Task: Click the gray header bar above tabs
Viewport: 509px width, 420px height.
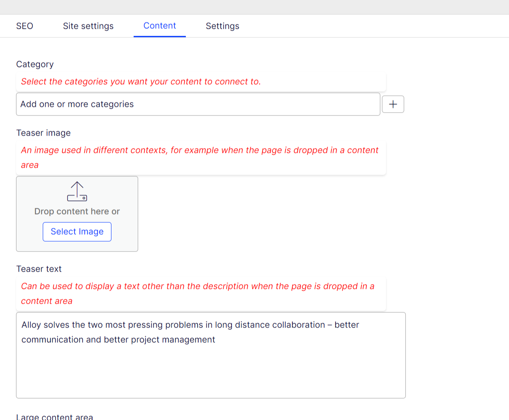Action: (x=254, y=7)
